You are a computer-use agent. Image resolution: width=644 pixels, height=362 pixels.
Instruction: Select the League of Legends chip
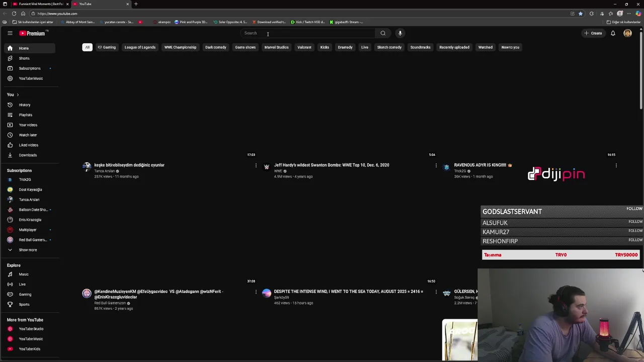pyautogui.click(x=140, y=47)
